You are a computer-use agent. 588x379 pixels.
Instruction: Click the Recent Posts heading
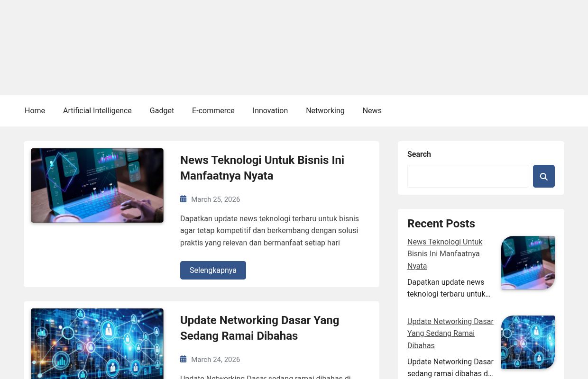click(441, 224)
